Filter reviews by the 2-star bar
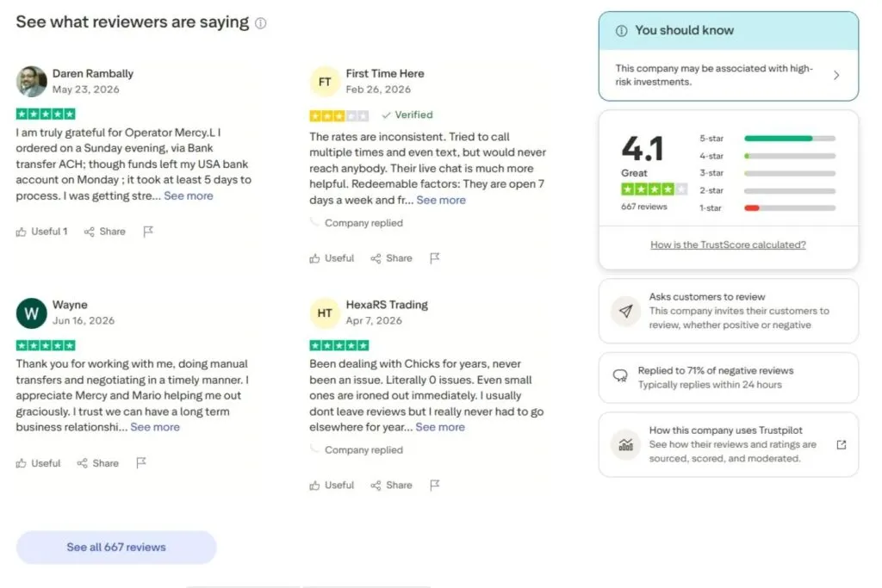This screenshot has width=882, height=588. point(790,190)
